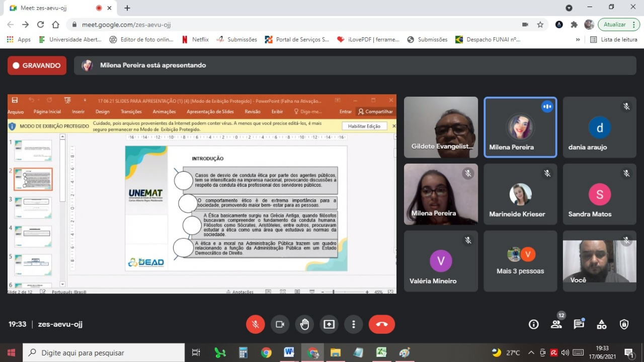This screenshot has width=644, height=362.
Task: Open host controls shield icon
Action: coord(624,324)
